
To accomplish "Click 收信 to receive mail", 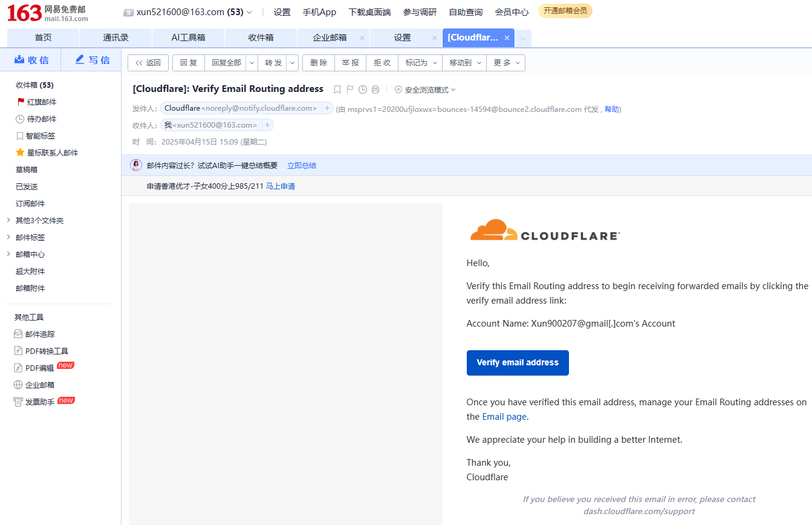I will tap(31, 60).
